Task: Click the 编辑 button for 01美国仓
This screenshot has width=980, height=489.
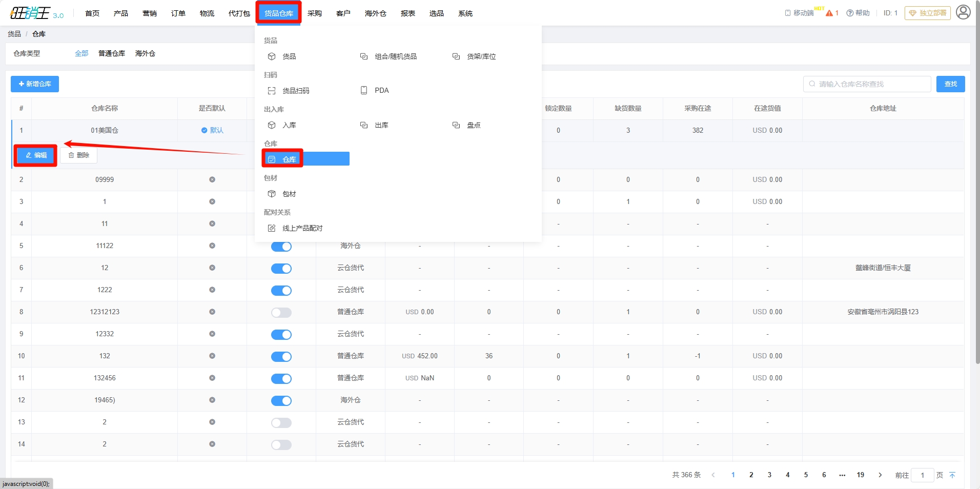Action: click(x=36, y=155)
